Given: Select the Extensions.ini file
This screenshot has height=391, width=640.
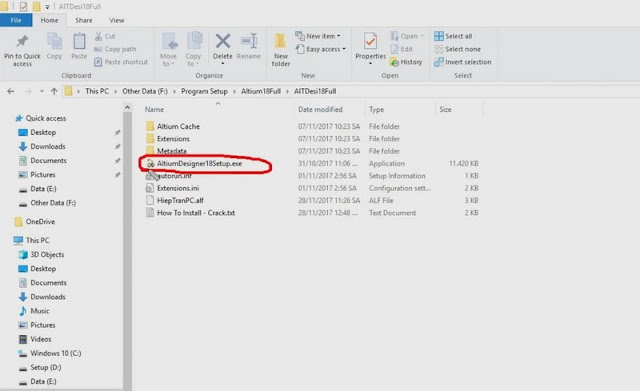Looking at the screenshot, I should [178, 188].
